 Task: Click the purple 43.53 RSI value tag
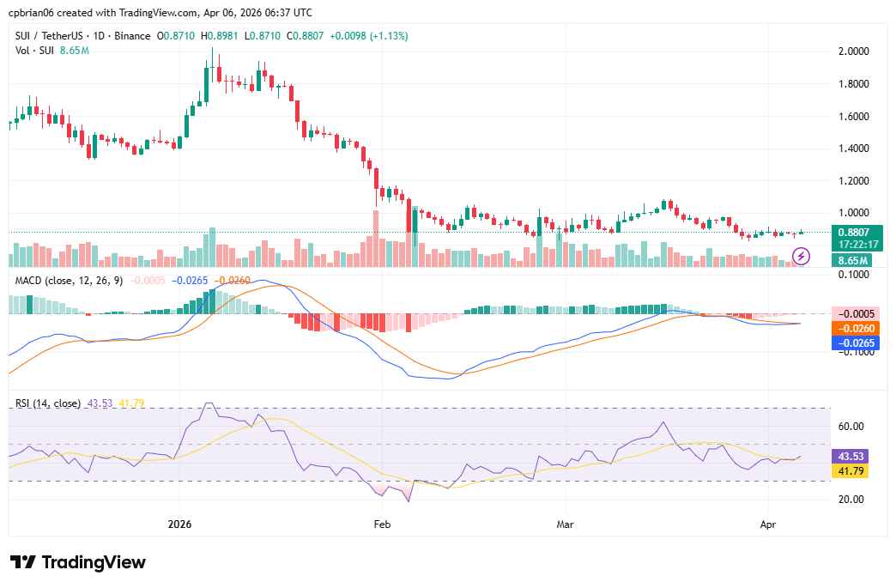click(849, 458)
